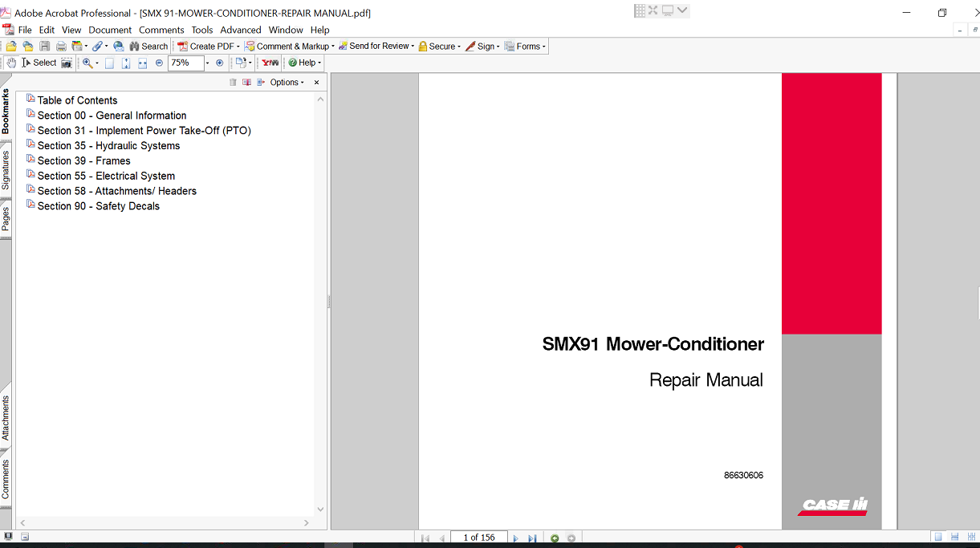Click the Save floppy disk icon
The image size is (980, 548).
44,47
